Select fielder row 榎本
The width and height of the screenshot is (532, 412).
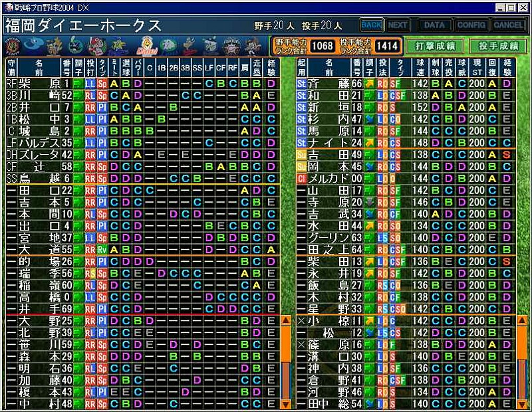pyautogui.click(x=142, y=392)
